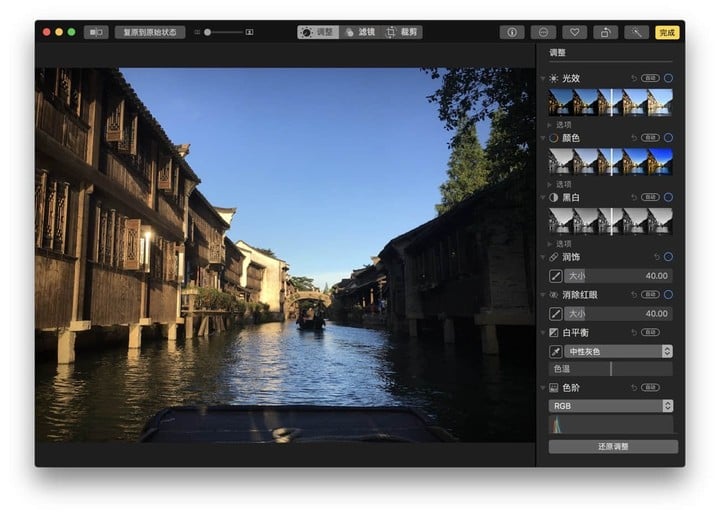Click the info (i) toolbar icon
Screen dimensions: 720x517
click(x=512, y=32)
